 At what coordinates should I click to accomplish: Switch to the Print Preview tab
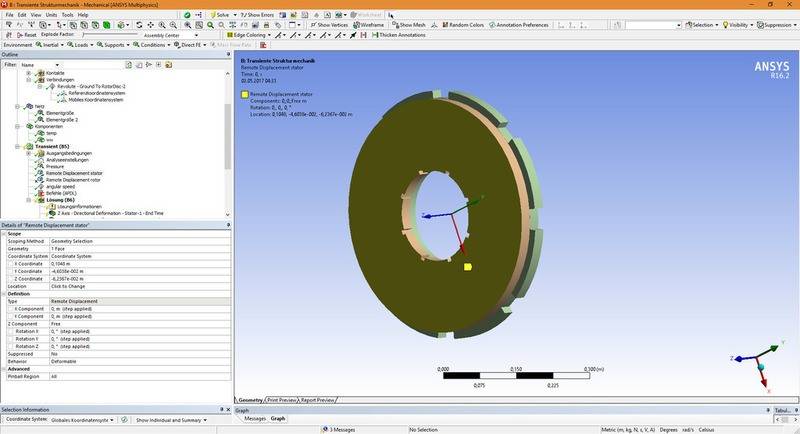click(282, 400)
